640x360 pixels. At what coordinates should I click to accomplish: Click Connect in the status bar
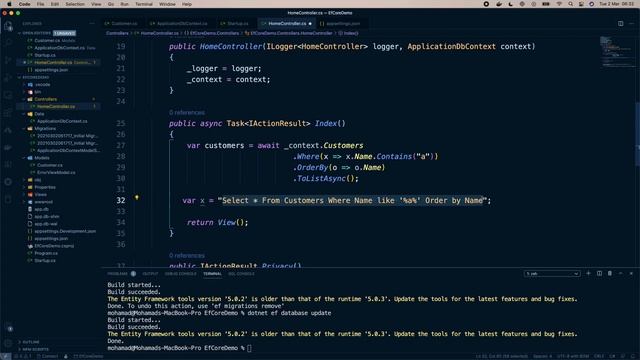tap(47, 356)
